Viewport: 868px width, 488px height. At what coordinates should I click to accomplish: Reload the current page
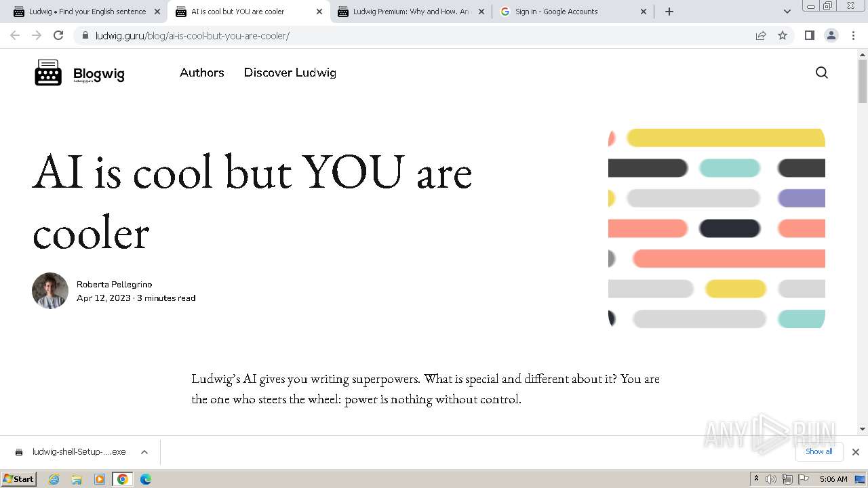click(x=58, y=35)
